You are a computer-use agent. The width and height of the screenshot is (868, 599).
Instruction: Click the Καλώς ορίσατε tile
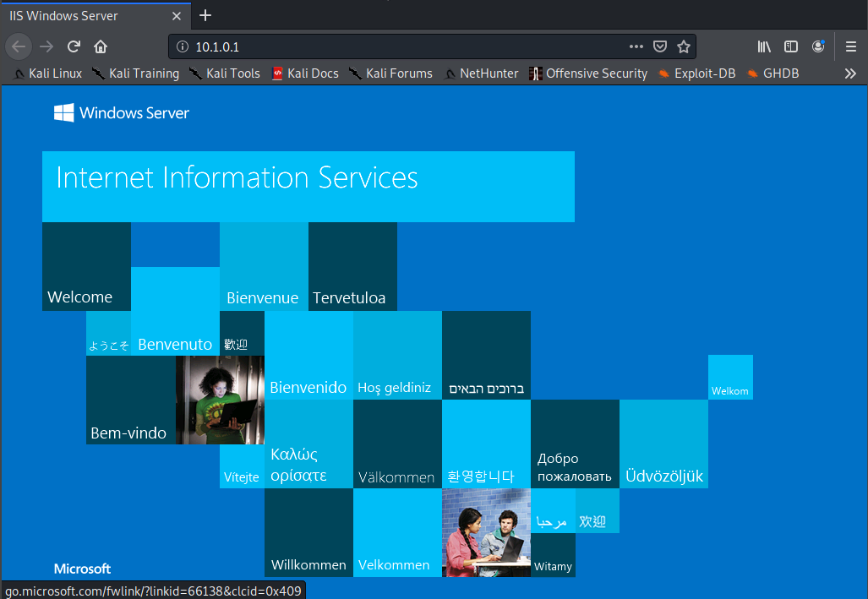click(308, 444)
